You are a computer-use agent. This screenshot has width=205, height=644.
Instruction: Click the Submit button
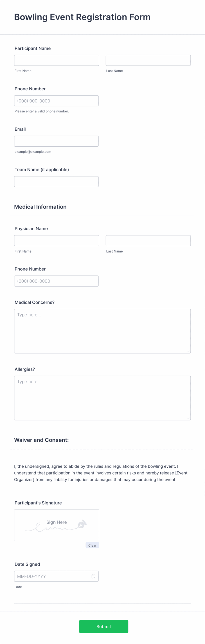click(104, 626)
